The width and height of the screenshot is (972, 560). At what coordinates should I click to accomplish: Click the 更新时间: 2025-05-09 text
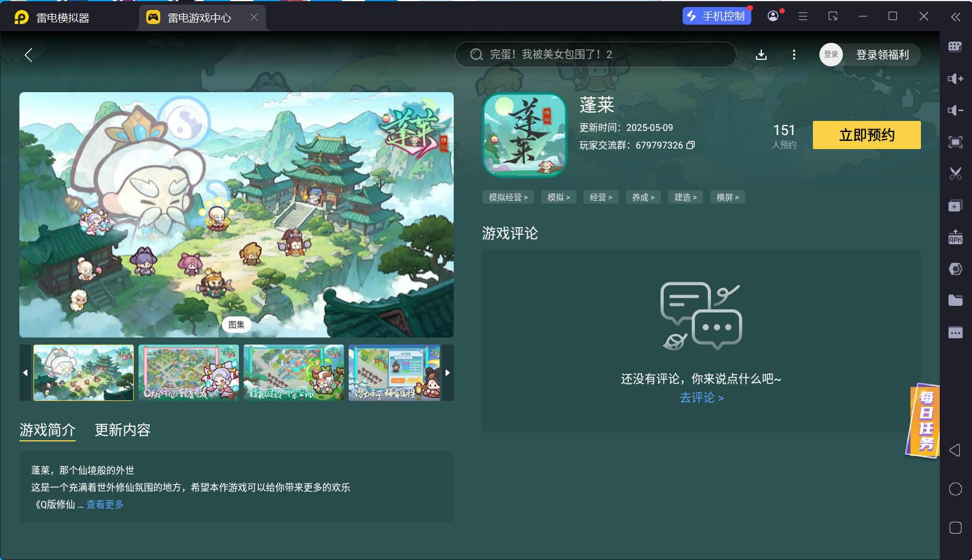point(626,127)
